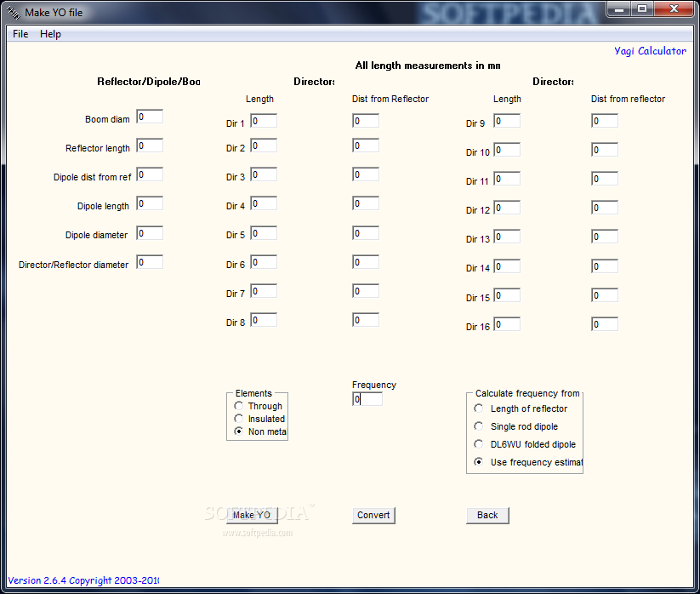This screenshot has height=594, width=700.
Task: Focus Dir 3 dist from reflector field
Action: pos(366,174)
